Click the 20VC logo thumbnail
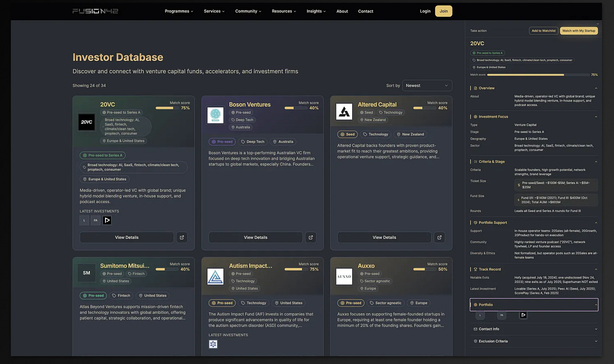The width and height of the screenshot is (614, 364). pyautogui.click(x=87, y=122)
